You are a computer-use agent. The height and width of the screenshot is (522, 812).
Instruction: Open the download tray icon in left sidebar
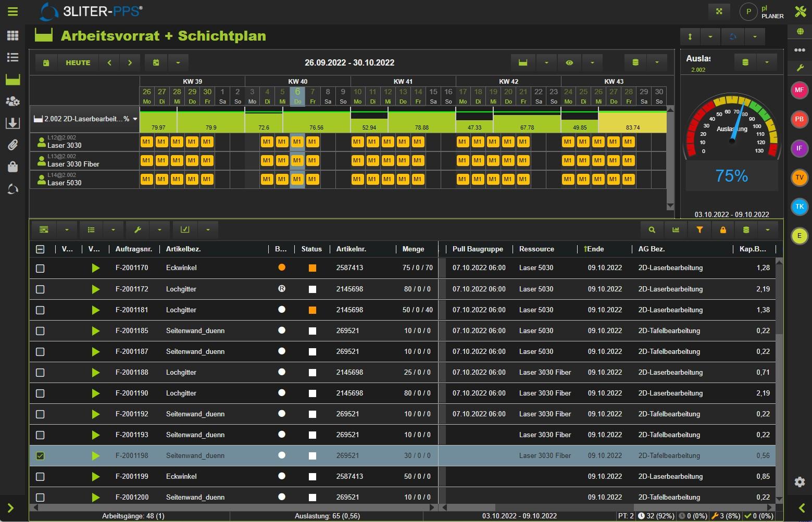tap(13, 123)
